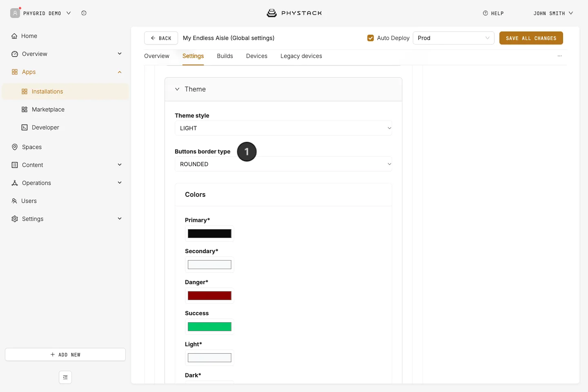Screen dimensions: 588x392
Task: Open the Danger color swatch
Action: point(209,296)
